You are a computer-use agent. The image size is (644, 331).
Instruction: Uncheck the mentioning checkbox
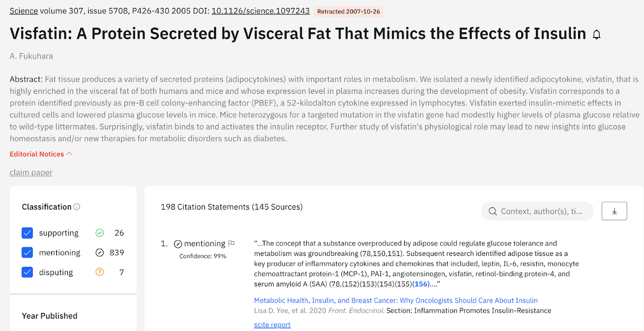point(27,253)
